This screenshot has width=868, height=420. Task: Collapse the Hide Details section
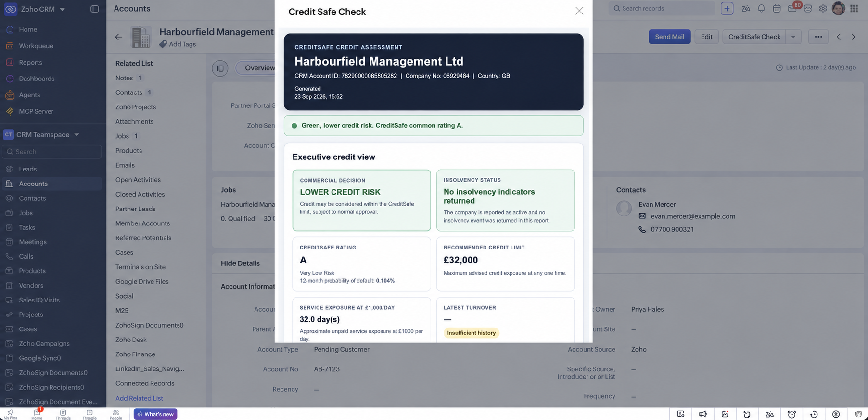pos(240,263)
